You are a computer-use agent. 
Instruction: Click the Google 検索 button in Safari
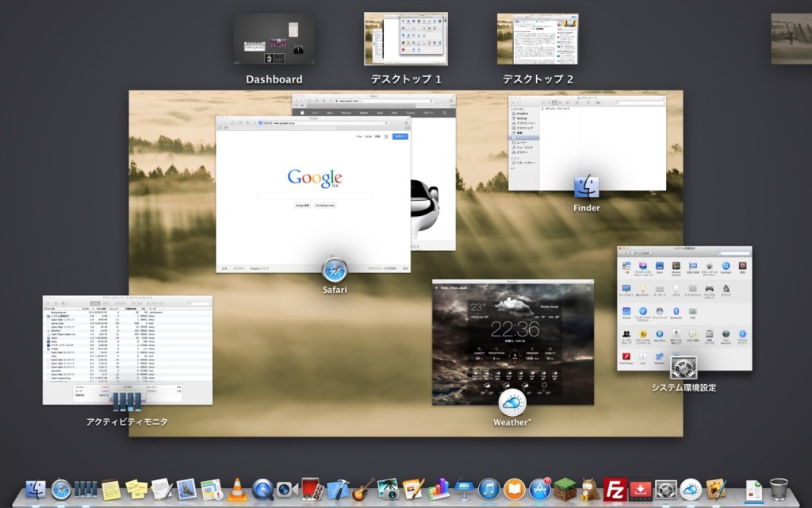tap(302, 206)
